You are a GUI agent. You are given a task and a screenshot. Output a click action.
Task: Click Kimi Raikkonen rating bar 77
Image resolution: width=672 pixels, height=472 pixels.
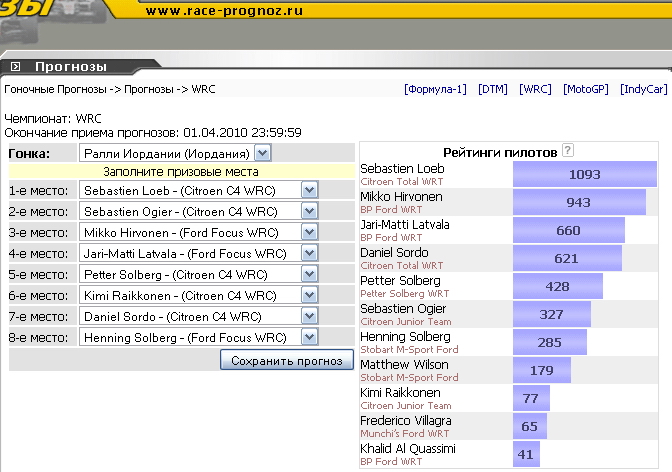coord(531,398)
